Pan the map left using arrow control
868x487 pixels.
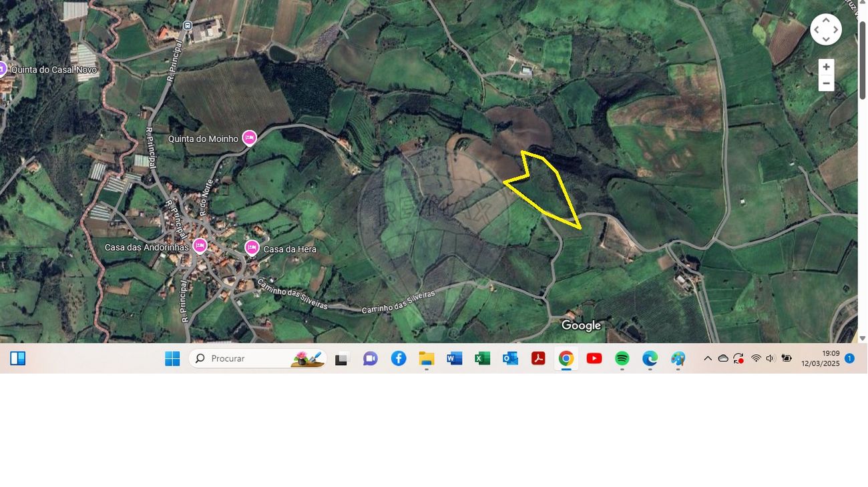817,30
